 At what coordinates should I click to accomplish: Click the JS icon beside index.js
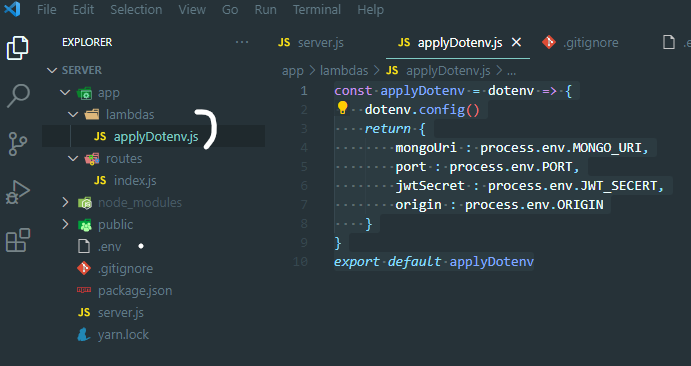point(100,180)
